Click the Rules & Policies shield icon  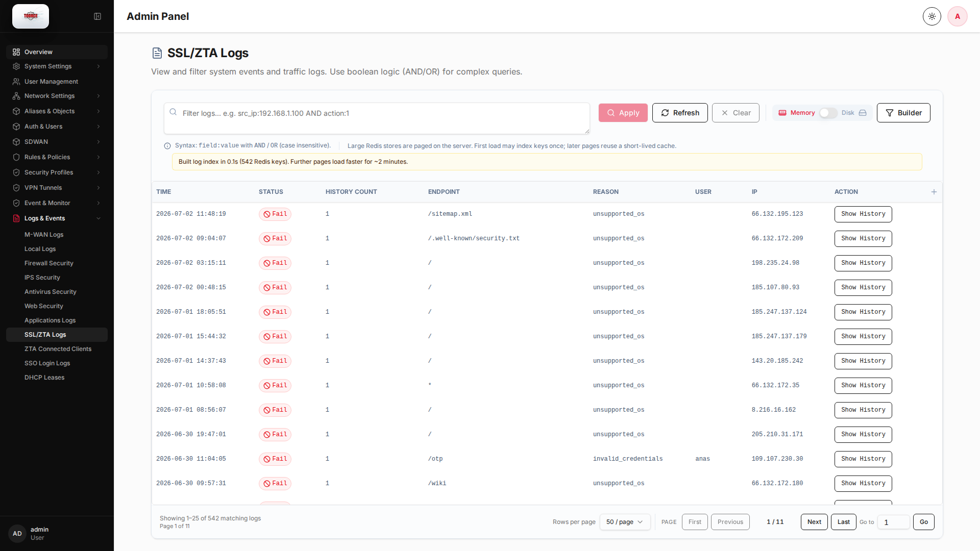pyautogui.click(x=16, y=157)
